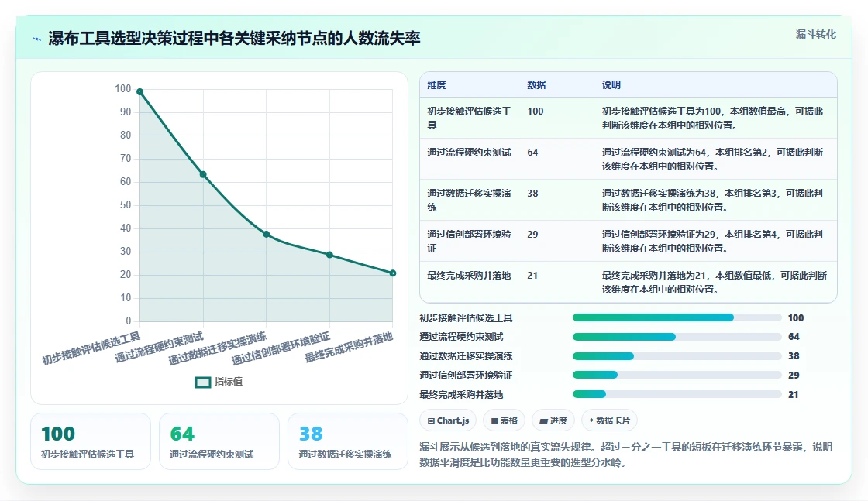This screenshot has width=868, height=501.
Task: Click x-axis label 初步接触评估候选工具
Action: click(x=91, y=348)
